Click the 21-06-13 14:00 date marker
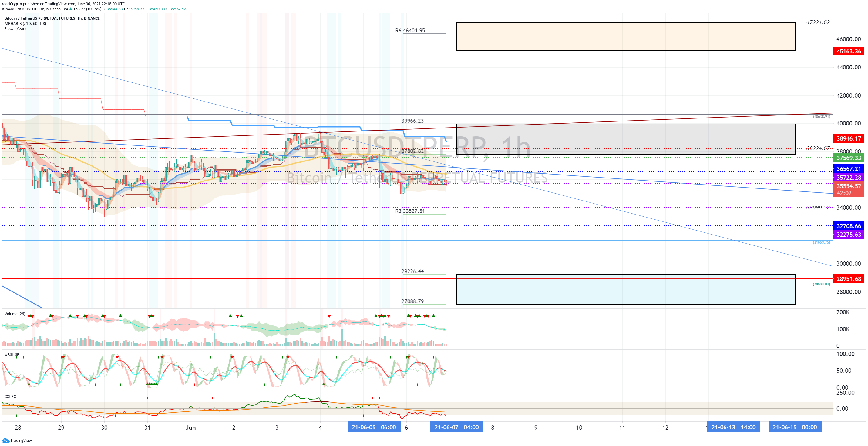Screen dimensions: 868x446 733,427
